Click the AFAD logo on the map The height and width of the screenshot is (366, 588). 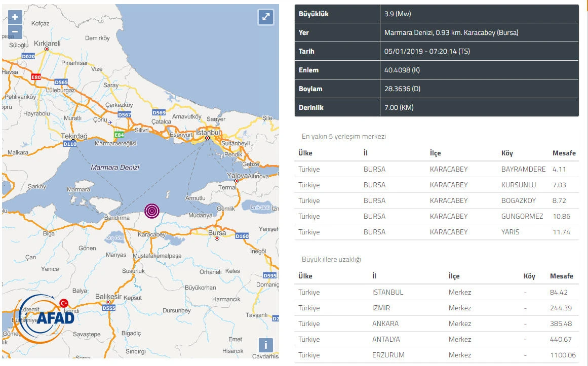click(46, 316)
